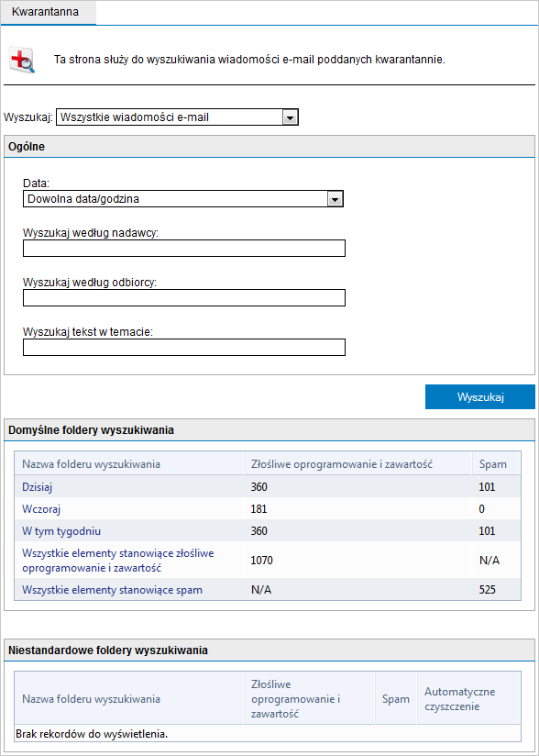
Task: Click the Spam column header in default folders
Action: (x=493, y=464)
